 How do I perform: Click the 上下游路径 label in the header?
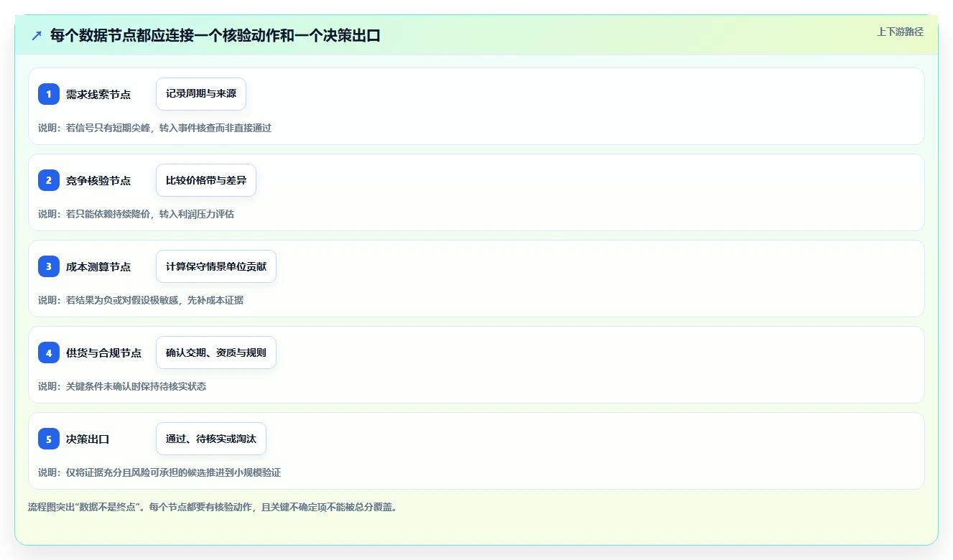900,32
